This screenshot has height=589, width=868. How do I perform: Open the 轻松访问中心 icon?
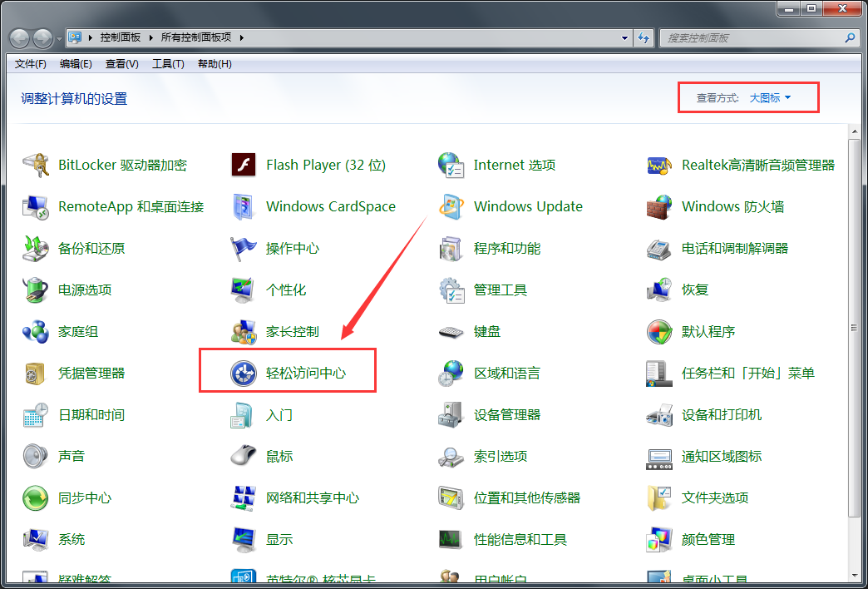pos(244,373)
